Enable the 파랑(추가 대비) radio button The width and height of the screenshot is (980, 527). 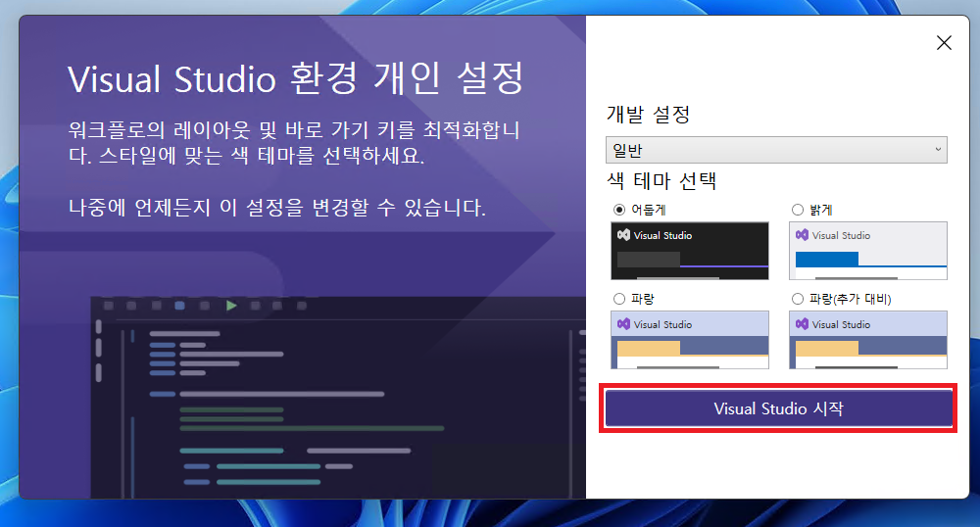797,298
